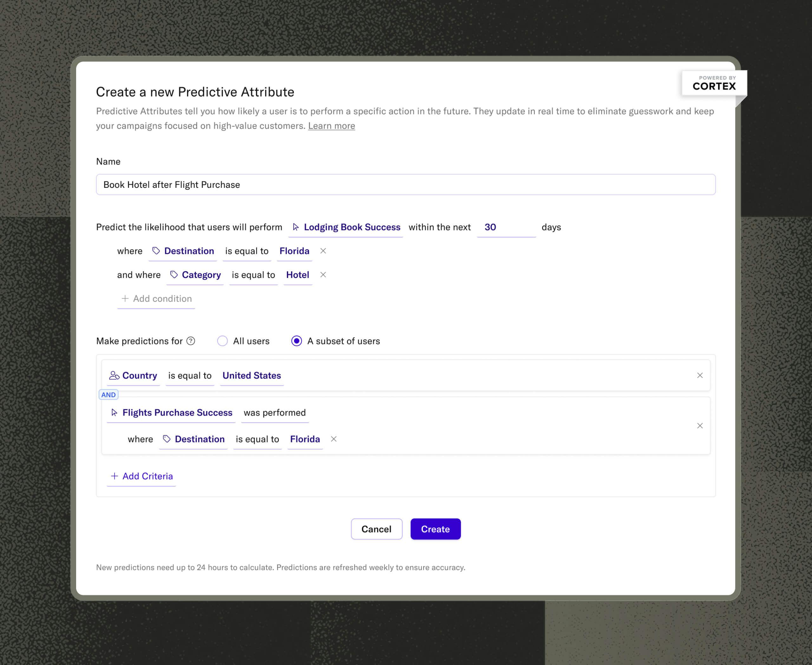Remove Florida destination condition with X
812x665 pixels.
(x=322, y=251)
